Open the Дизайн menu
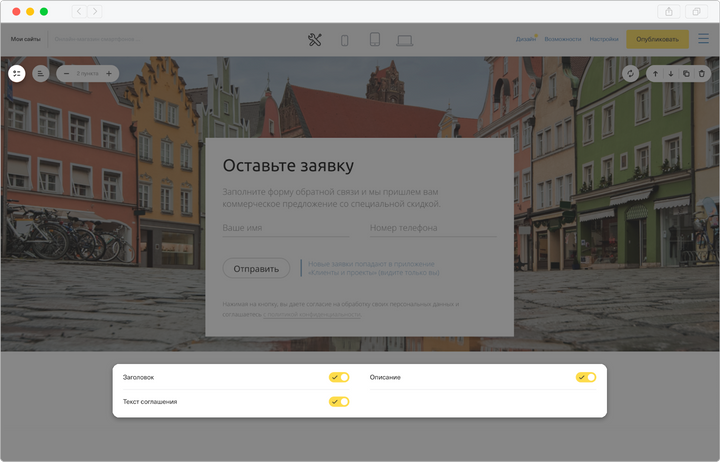 click(x=525, y=39)
